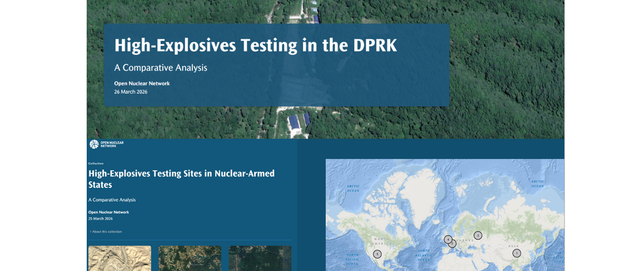Viewport: 644px width, 271px height.
Task: Click the High-Explosives Testing in the DPRK title
Action: coord(255,45)
